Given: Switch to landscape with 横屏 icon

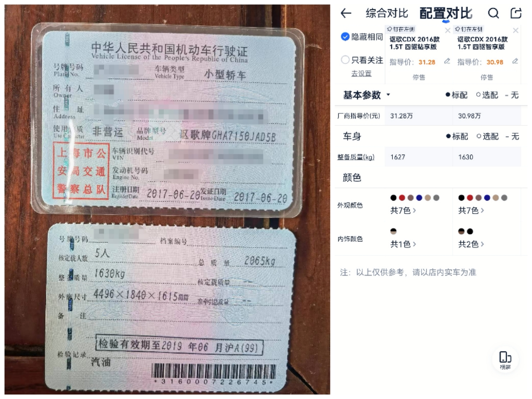Looking at the screenshot, I should [x=505, y=360].
